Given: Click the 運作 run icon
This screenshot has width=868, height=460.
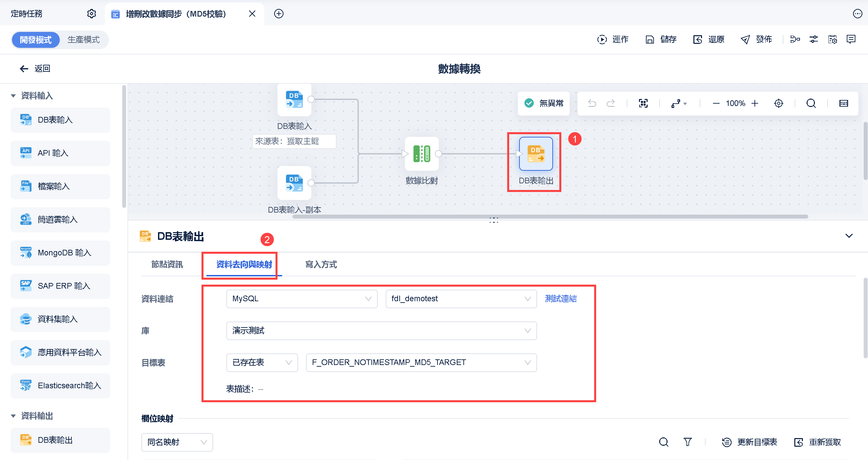Looking at the screenshot, I should (x=602, y=40).
